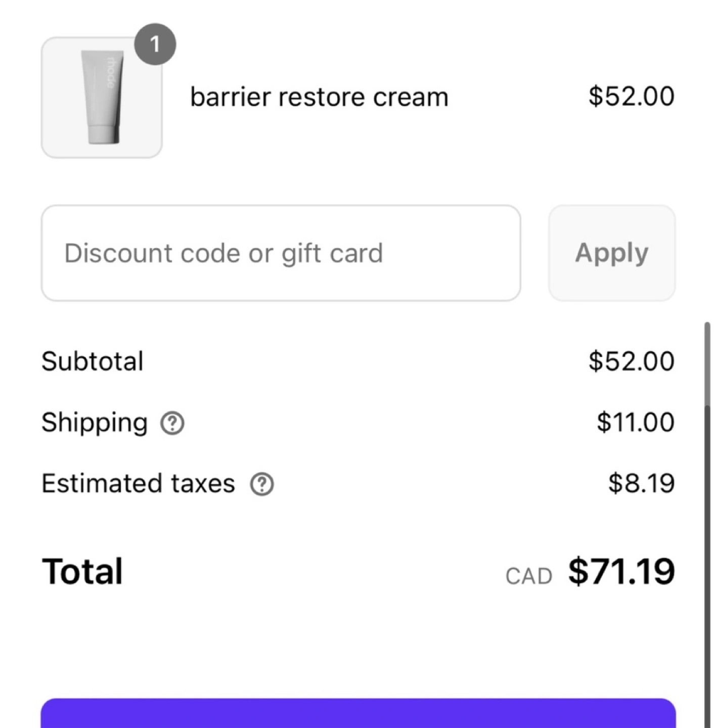Click the Estimated taxes label
Image resolution: width=716 pixels, height=728 pixels.
[x=138, y=483]
